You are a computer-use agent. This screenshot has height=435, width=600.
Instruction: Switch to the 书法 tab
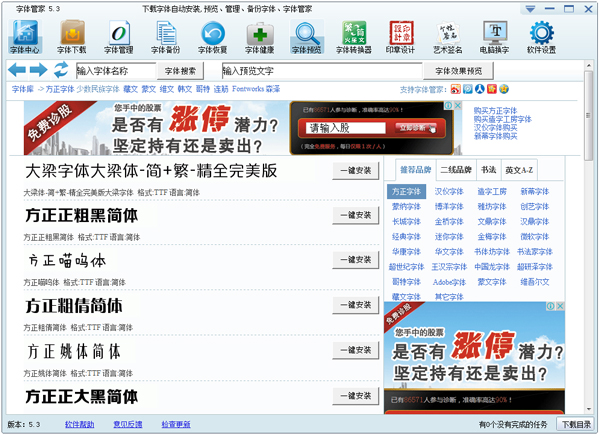point(489,170)
